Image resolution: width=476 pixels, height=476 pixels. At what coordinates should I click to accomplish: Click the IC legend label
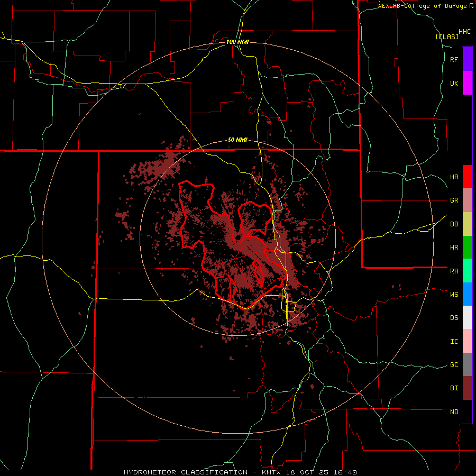(x=454, y=342)
